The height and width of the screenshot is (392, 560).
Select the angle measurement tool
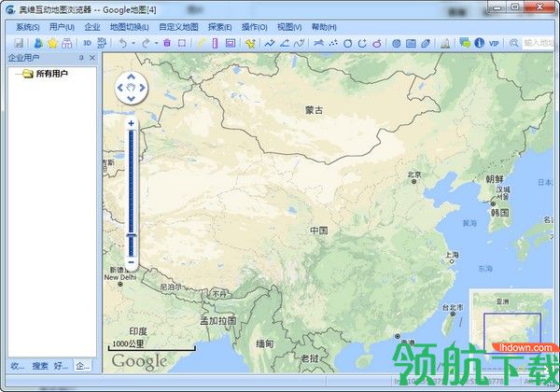285,43
